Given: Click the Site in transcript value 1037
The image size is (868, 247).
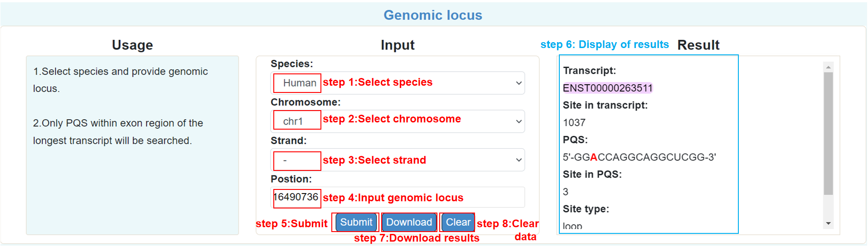Looking at the screenshot, I should click(x=574, y=122).
